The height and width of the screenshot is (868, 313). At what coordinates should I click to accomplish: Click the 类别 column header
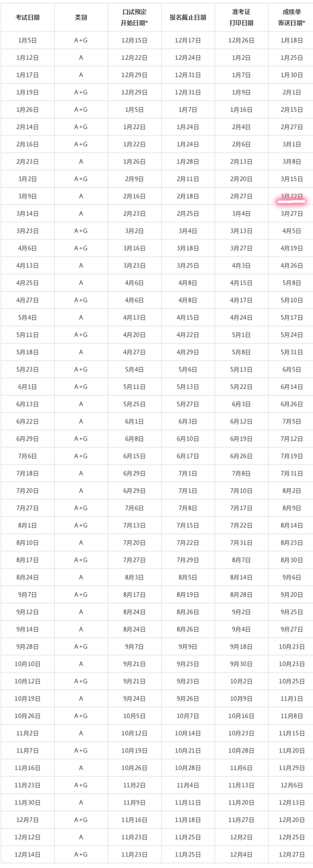click(x=81, y=17)
